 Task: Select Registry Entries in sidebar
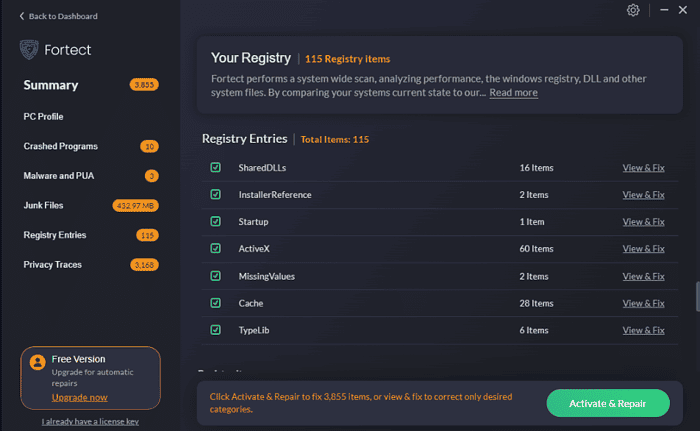(55, 235)
